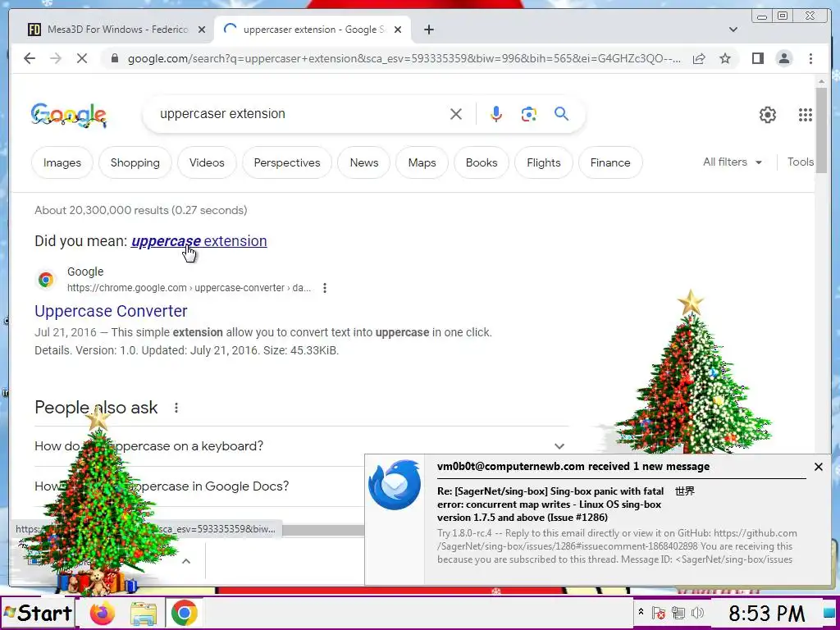Click the show desktop button
This screenshot has width=840, height=630.
tap(829, 613)
